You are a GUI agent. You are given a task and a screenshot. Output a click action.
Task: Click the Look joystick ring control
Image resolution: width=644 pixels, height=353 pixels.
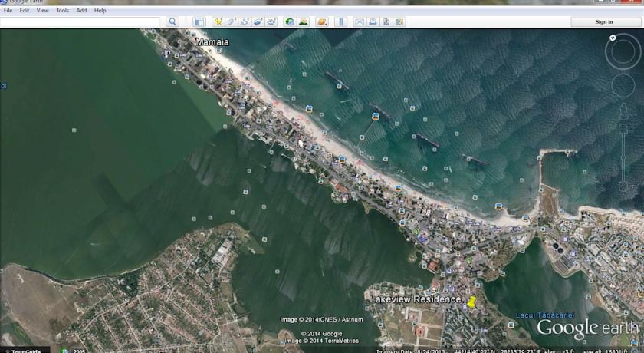(x=623, y=52)
